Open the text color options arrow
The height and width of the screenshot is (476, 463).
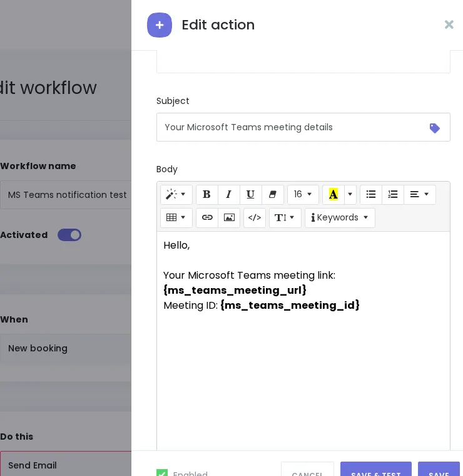[x=350, y=194]
